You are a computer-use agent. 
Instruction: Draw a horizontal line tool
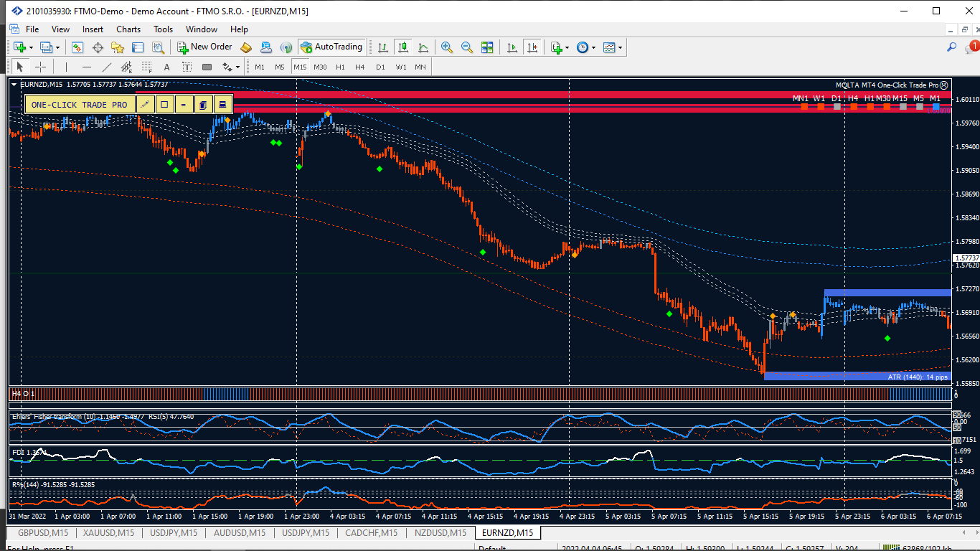point(87,67)
